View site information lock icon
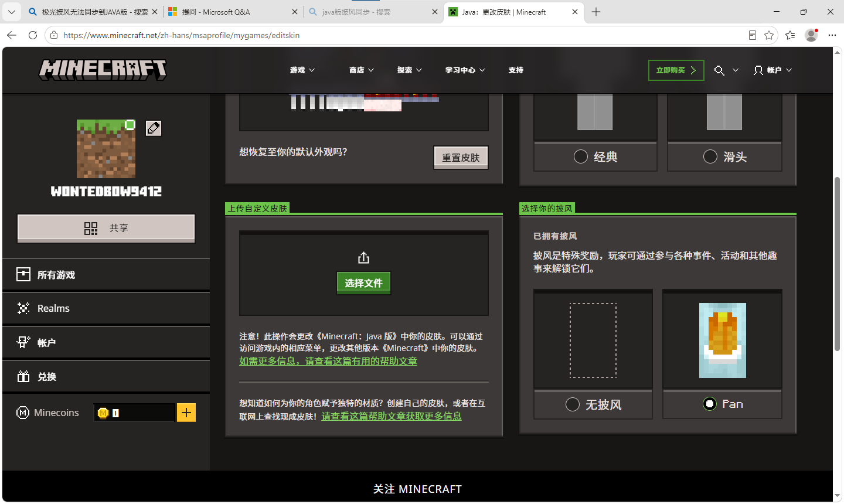Viewport: 844px width, 504px height. 54,35
